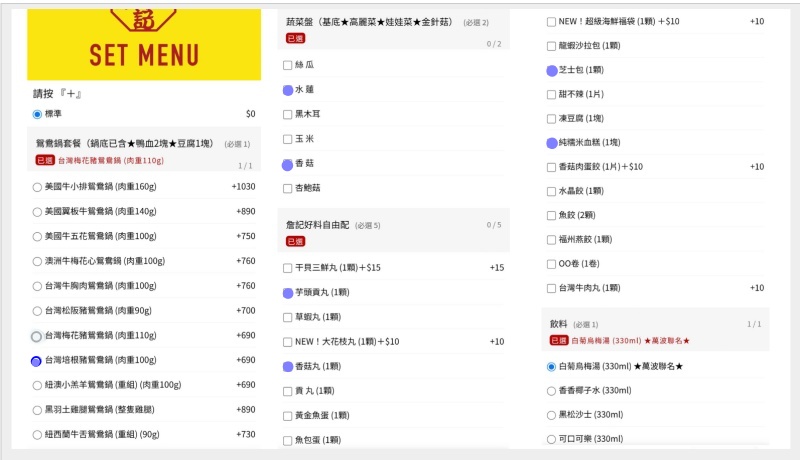This screenshot has width=800, height=460.
Task: Toggle the 芝士包 (1顆) option
Action: pos(552,71)
